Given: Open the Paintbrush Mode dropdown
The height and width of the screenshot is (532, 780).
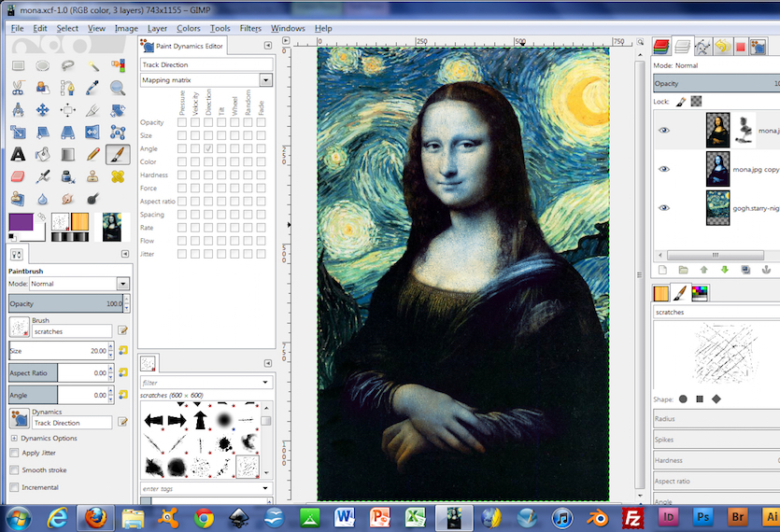Looking at the screenshot, I should [123, 284].
